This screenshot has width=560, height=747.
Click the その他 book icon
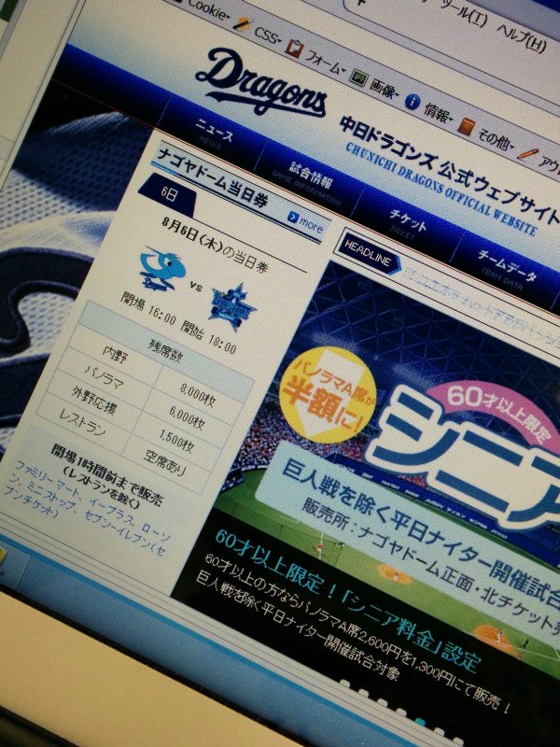click(465, 125)
